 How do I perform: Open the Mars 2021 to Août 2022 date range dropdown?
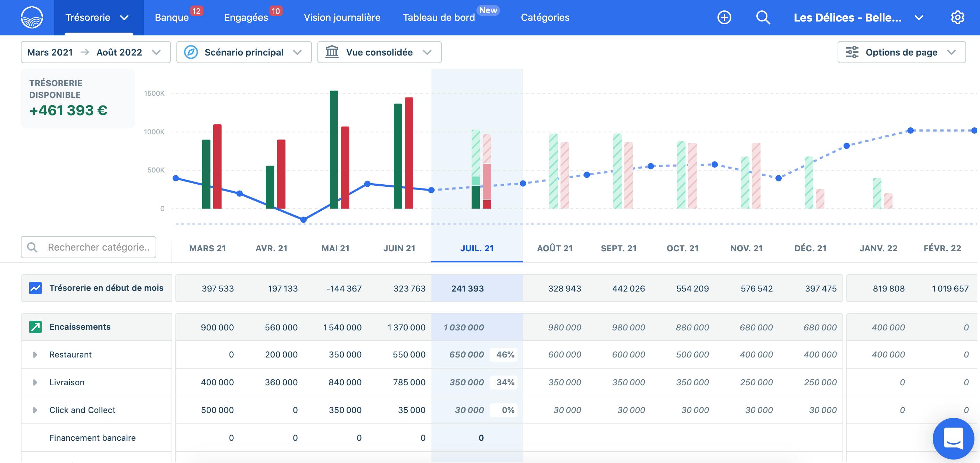[95, 52]
